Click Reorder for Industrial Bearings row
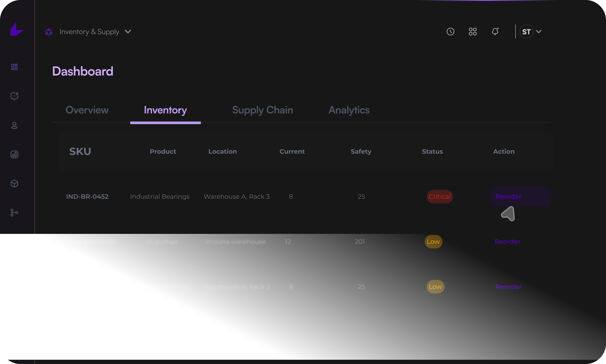The image size is (606, 364). tap(521, 196)
